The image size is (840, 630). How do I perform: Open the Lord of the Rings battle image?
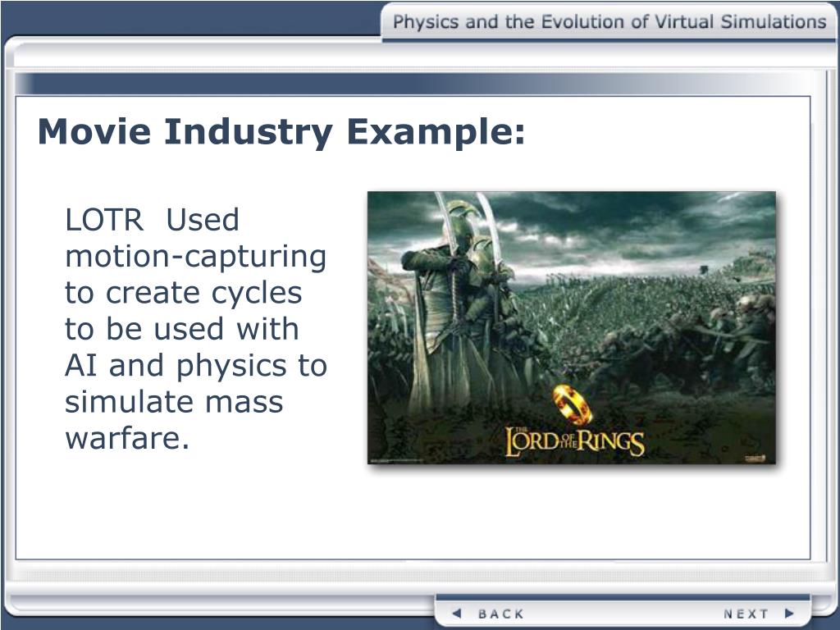(x=572, y=327)
